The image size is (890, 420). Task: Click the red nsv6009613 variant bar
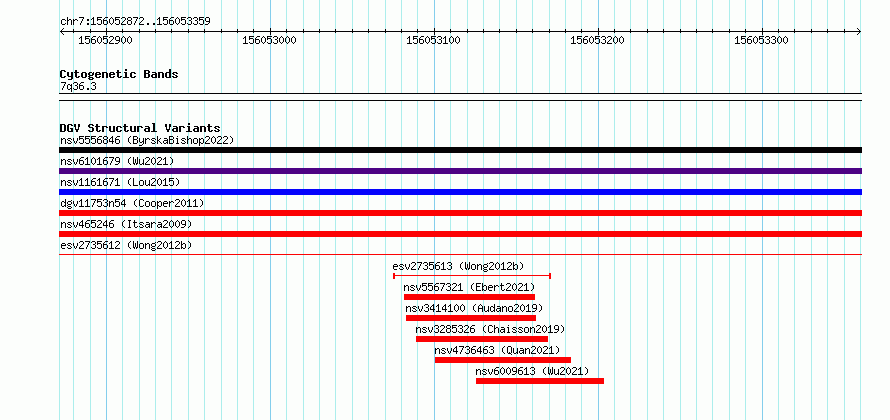tap(540, 381)
